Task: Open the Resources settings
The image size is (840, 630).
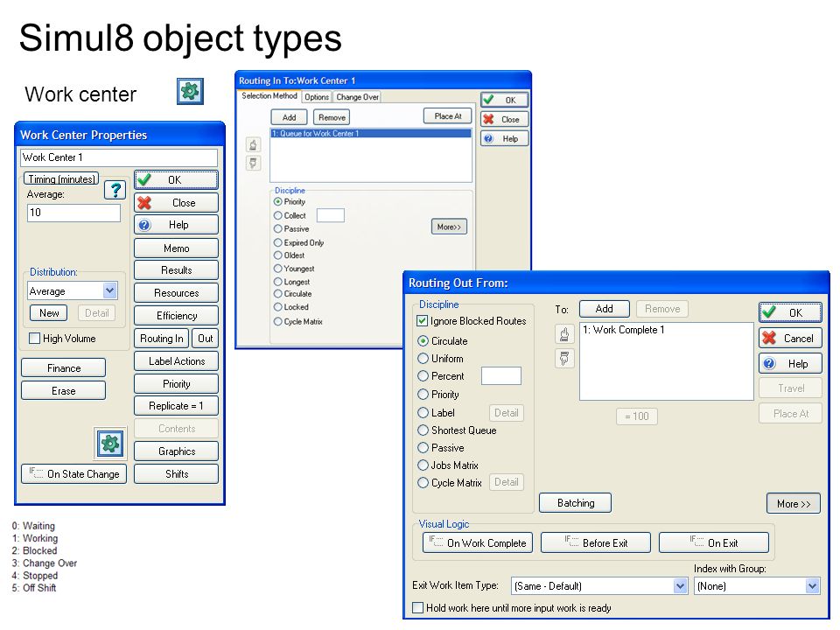Action: (x=176, y=293)
